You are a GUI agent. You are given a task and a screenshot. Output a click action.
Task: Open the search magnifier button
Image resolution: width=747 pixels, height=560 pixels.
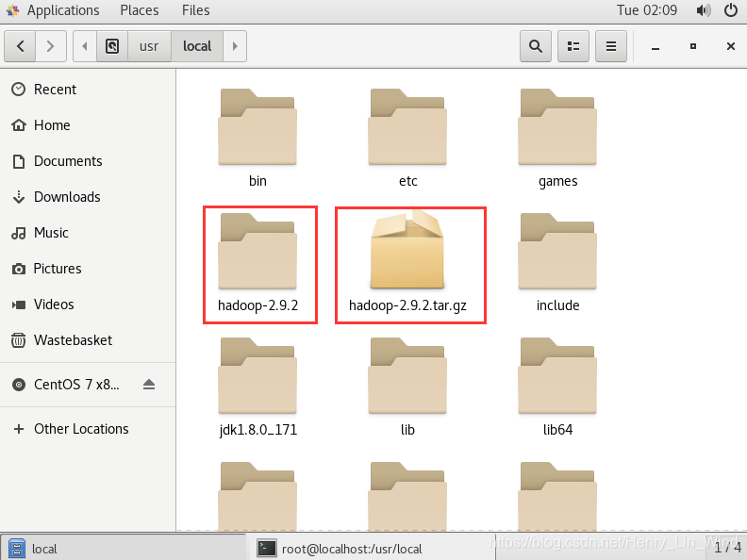(536, 46)
